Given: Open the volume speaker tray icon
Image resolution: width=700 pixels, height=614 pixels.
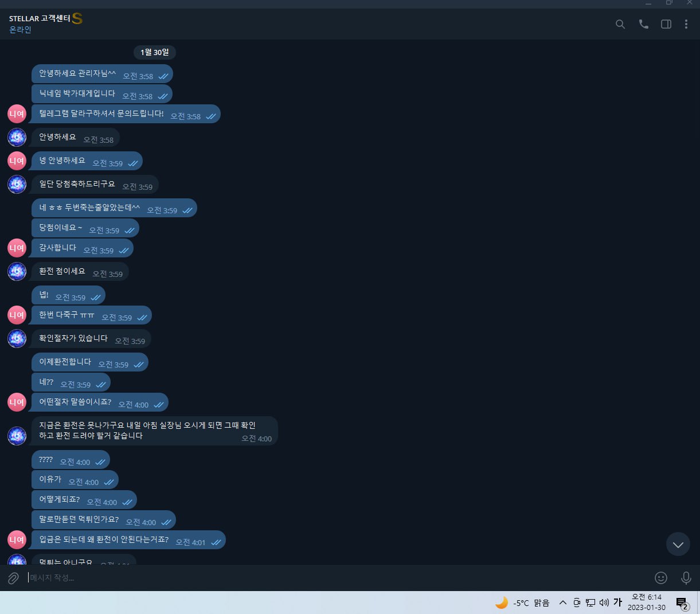Looking at the screenshot, I should click(604, 603).
